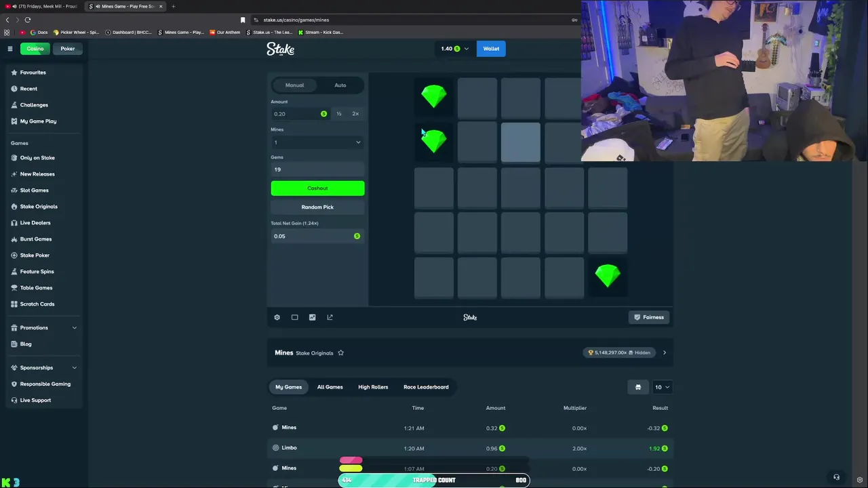Click the Total Net Gain value field

coord(317,236)
